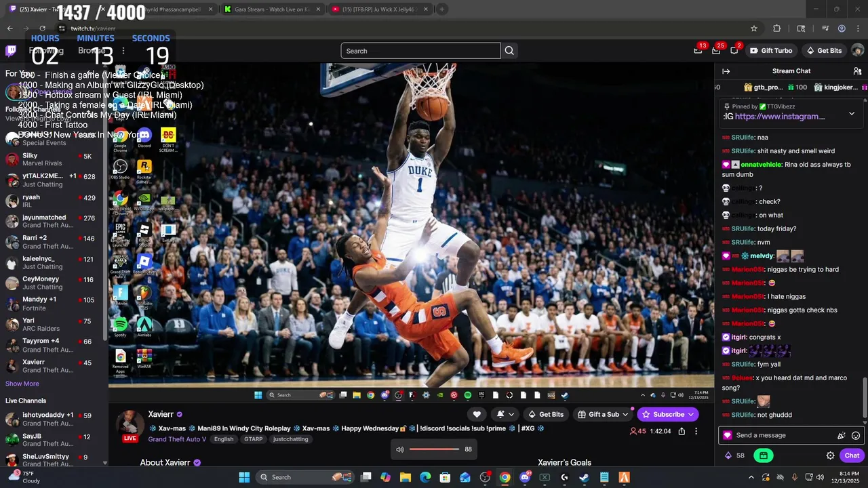Open chat settings gear
The image size is (868, 488).
(x=830, y=455)
